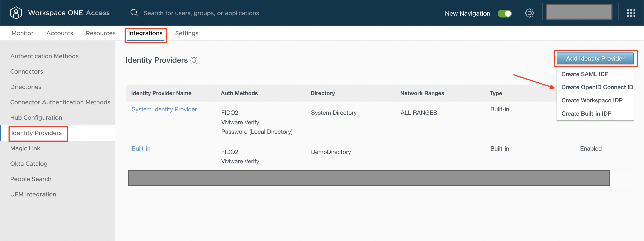Search for users groups or applications
The width and height of the screenshot is (644, 241).
(x=201, y=13)
